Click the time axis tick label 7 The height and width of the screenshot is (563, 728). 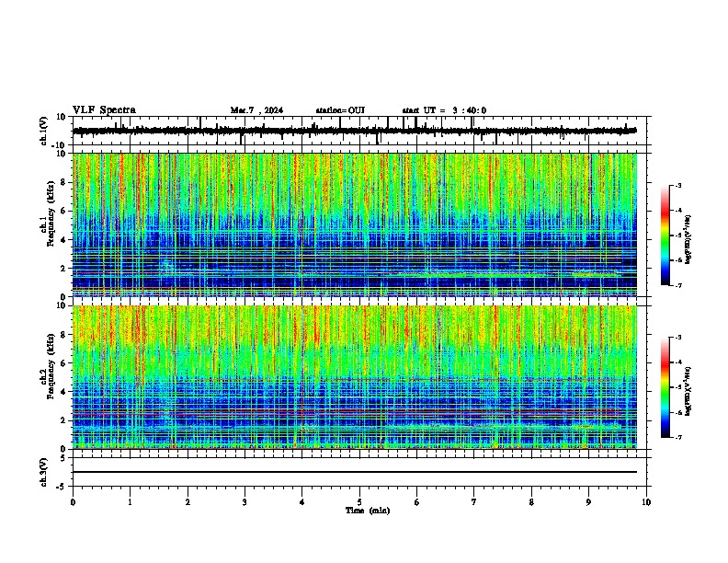tap(474, 502)
